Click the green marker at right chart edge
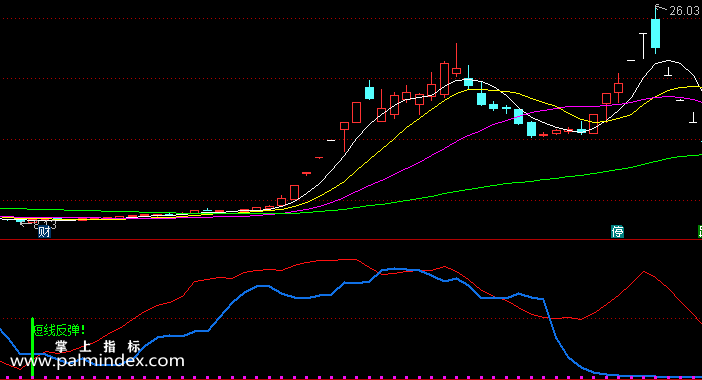 coord(699,231)
